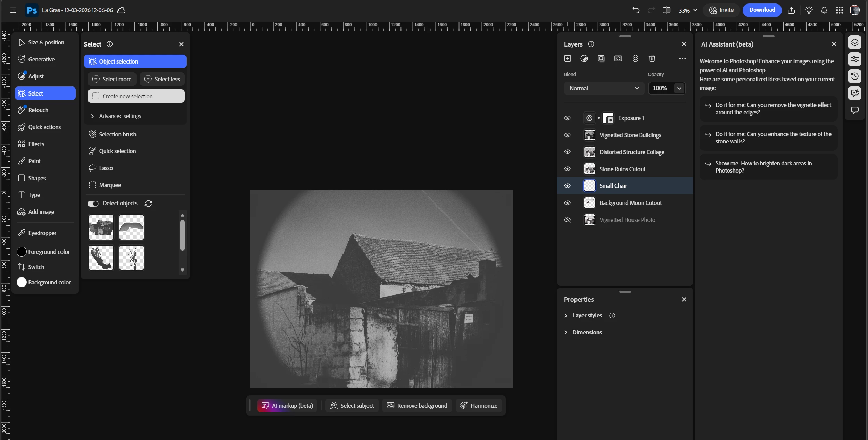
Task: Click the Remove background button
Action: click(417, 405)
